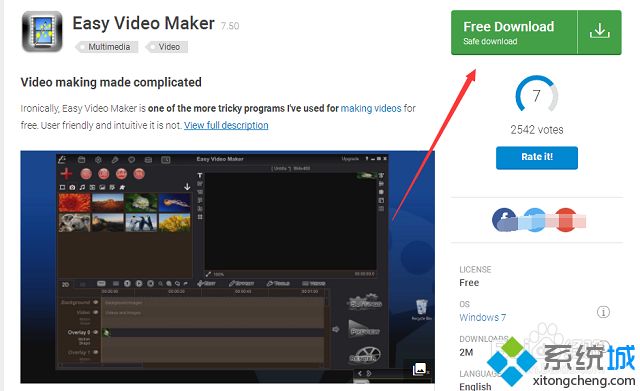
Task: Click the Rate it! button
Action: pos(536,158)
